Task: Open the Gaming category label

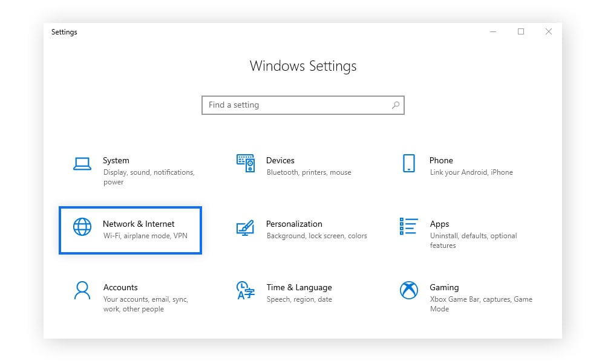Action: coord(444,288)
